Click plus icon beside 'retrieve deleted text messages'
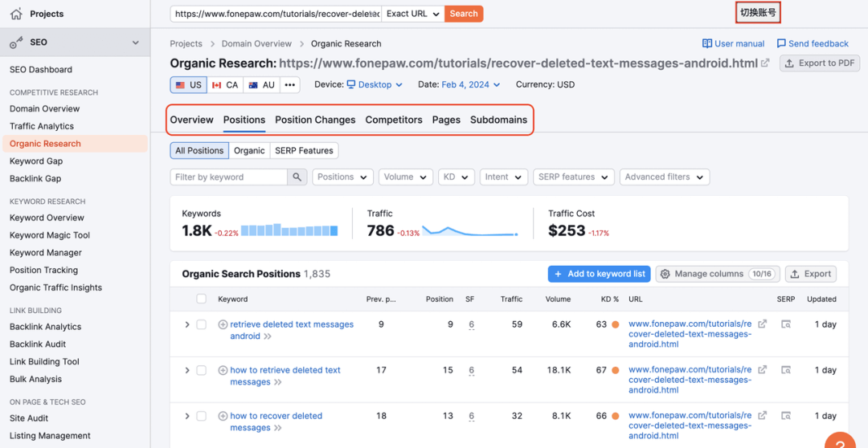The height and width of the screenshot is (448, 868). point(223,324)
